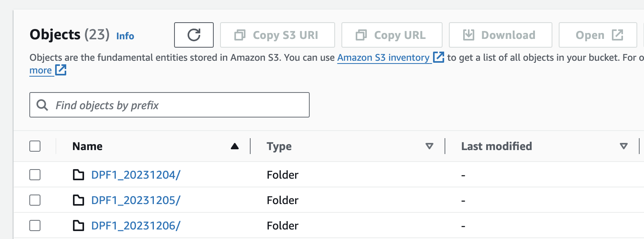The image size is (644, 239).
Task: Toggle the DPF1_20231206/ row checkbox
Action: pyautogui.click(x=35, y=226)
